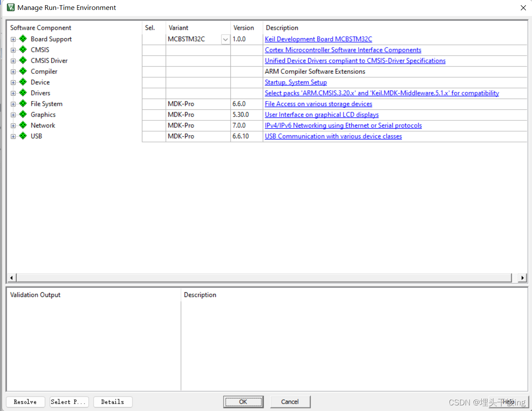Click the MDK-Pro variant for Network

181,125
